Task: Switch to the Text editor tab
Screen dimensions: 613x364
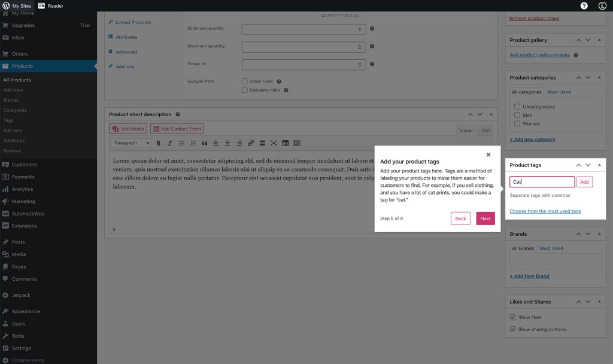Action: 485,131
